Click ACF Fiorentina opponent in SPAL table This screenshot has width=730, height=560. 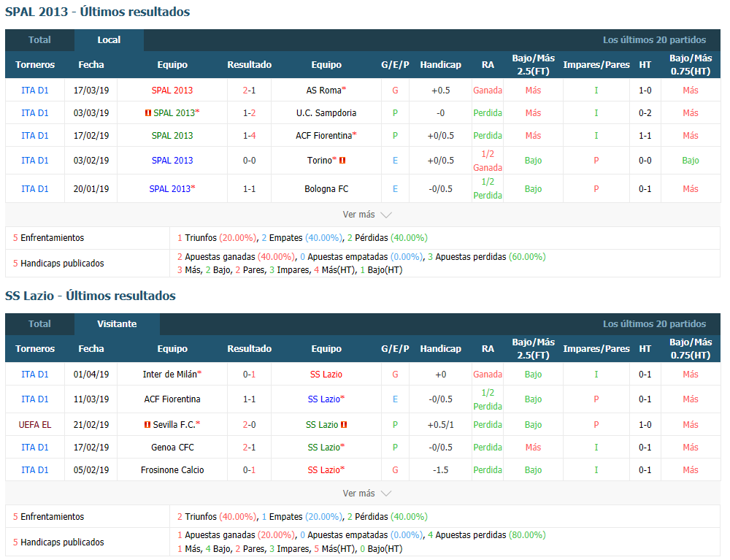[x=323, y=136]
